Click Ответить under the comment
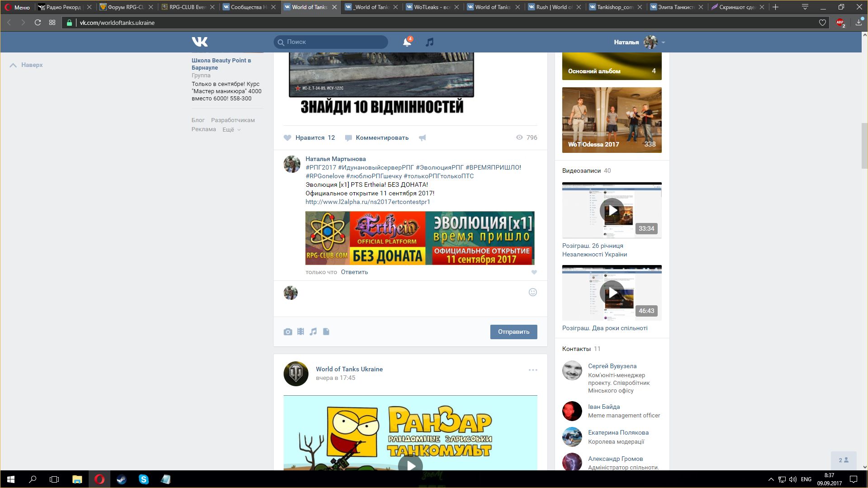868x488 pixels. click(354, 272)
